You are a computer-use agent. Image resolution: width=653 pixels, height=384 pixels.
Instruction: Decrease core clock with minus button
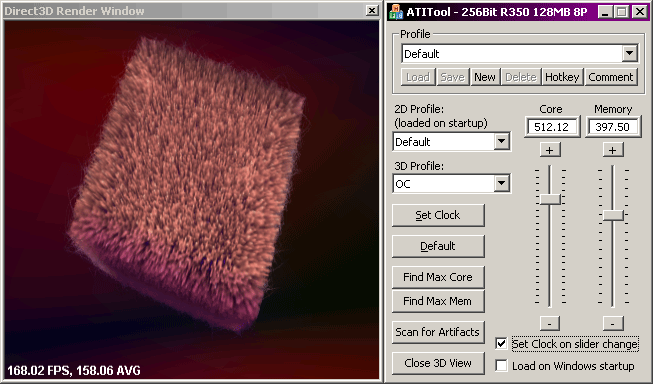point(550,323)
